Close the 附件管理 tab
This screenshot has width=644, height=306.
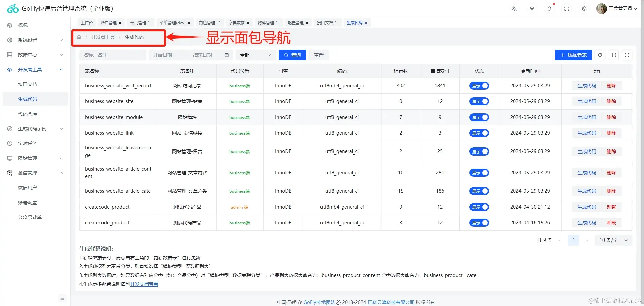point(278,23)
